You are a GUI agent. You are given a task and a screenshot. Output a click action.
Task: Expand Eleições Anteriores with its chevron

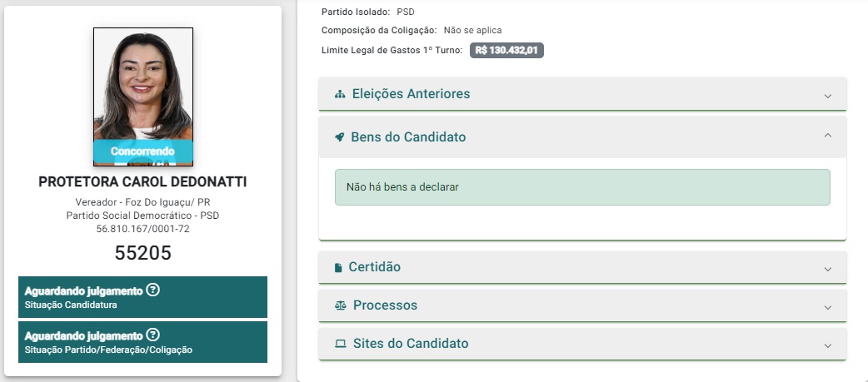(827, 96)
